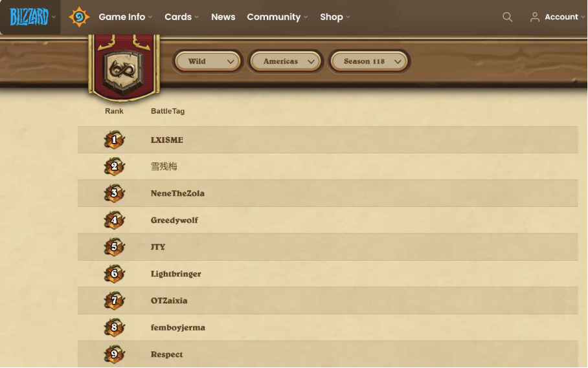
Task: Go to the News page
Action: [x=223, y=17]
